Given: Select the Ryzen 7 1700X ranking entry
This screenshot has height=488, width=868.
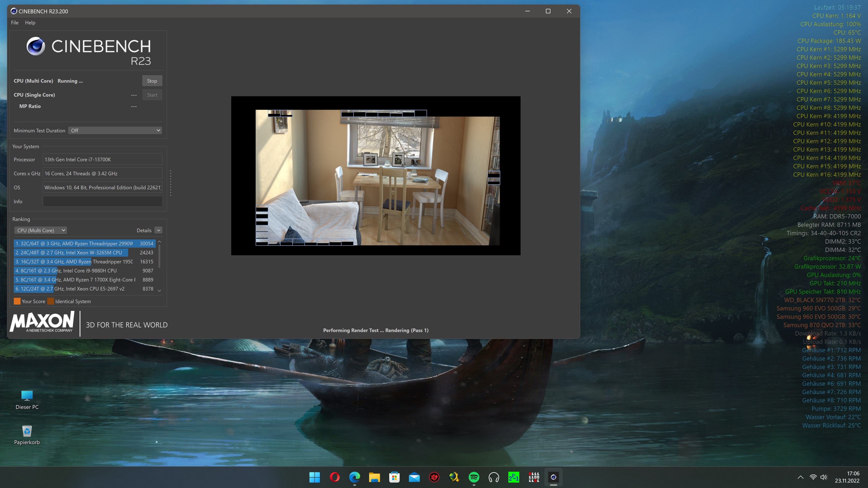Looking at the screenshot, I should [85, 280].
